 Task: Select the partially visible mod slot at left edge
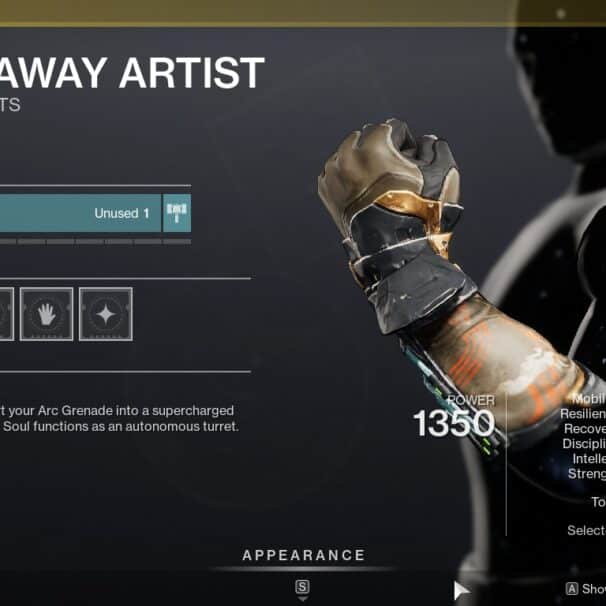7,314
